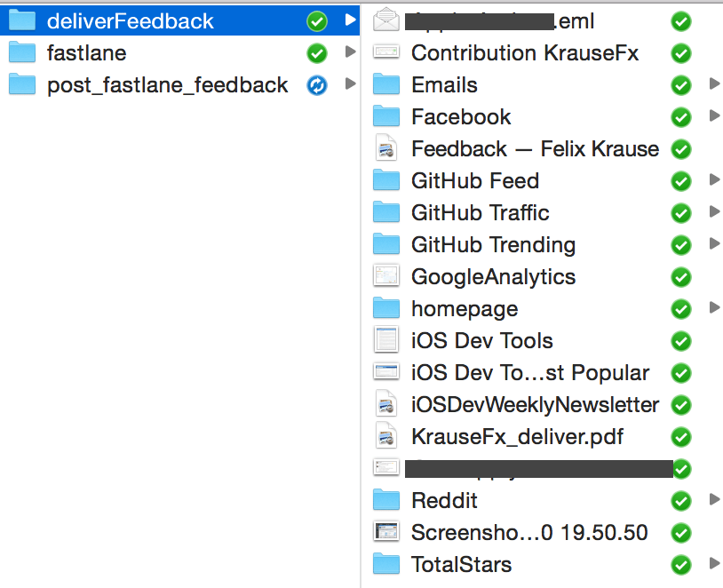The height and width of the screenshot is (588, 723).
Task: Click the green checkmark beside Screensho…0 19.50.50
Action: click(x=681, y=533)
